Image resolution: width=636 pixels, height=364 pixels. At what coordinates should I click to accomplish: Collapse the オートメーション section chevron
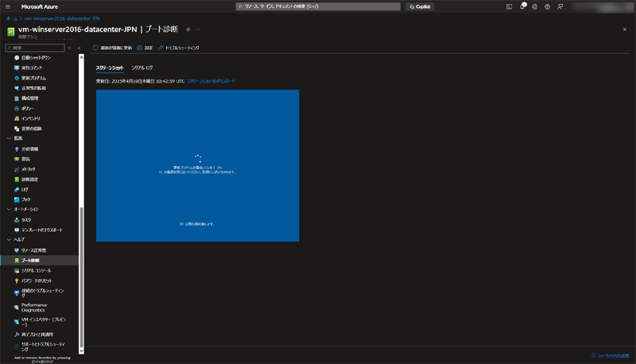[9, 209]
